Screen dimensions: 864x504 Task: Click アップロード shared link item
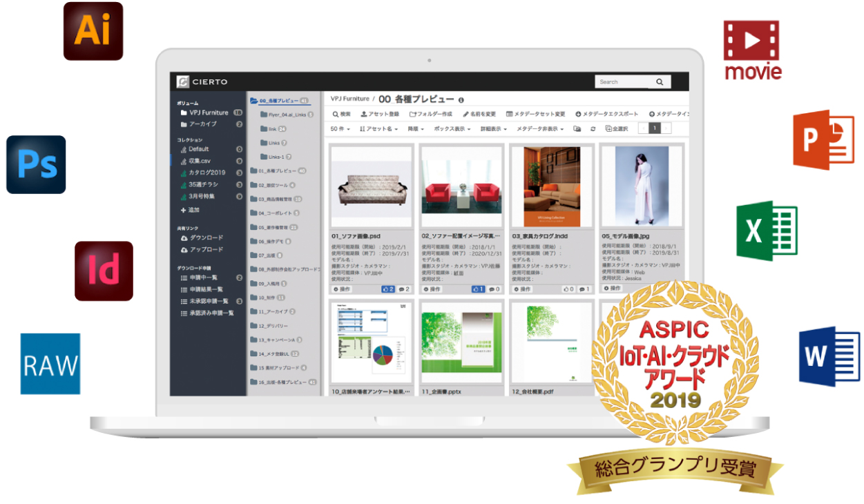click(202, 249)
